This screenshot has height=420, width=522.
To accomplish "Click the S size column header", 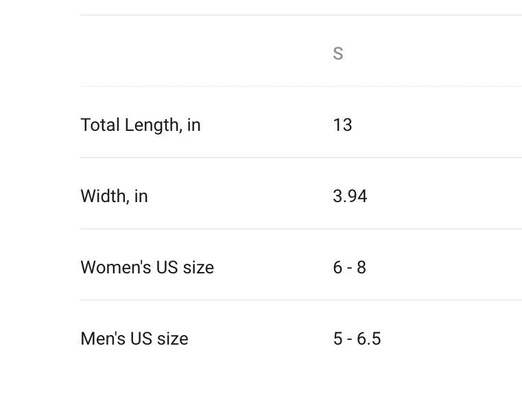I will tap(337, 53).
